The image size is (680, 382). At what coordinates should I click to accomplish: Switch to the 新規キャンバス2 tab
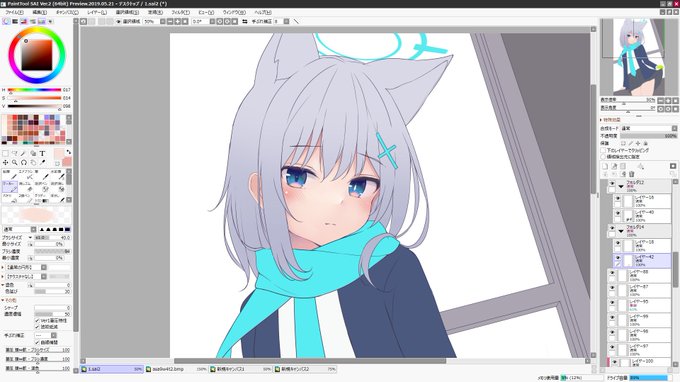tap(305, 369)
